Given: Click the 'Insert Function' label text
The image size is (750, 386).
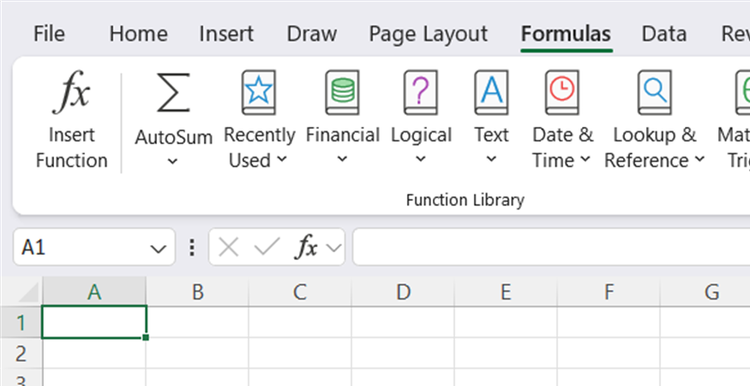Looking at the screenshot, I should [x=71, y=148].
